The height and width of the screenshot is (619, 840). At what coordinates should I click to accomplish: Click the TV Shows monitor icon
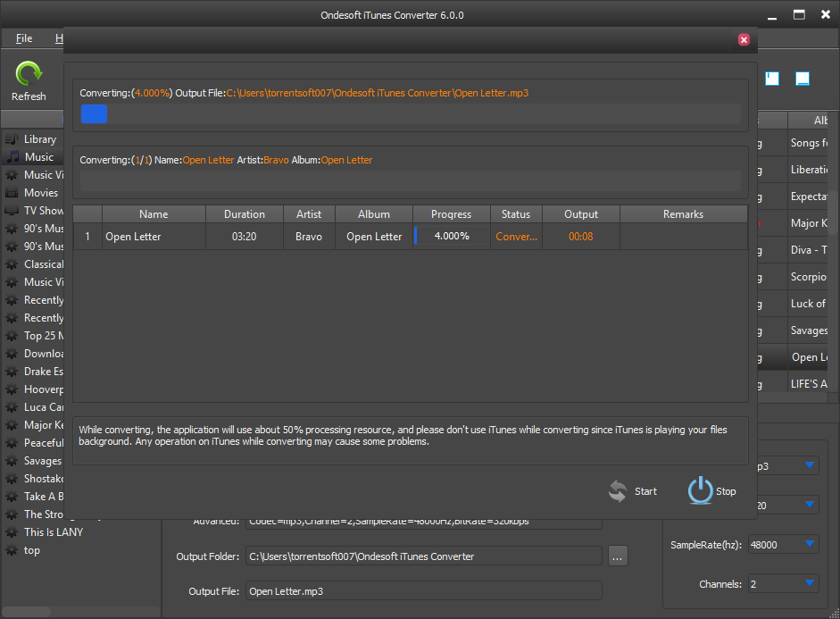12,211
